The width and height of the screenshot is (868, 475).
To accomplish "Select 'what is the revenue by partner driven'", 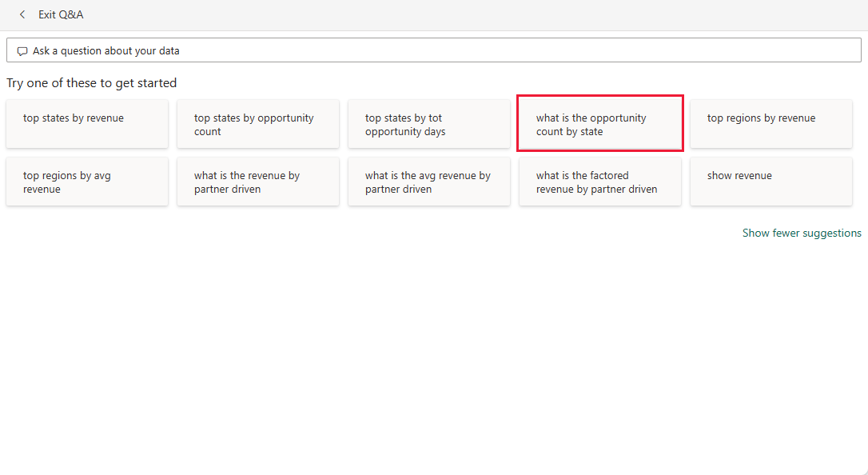I will coord(257,182).
